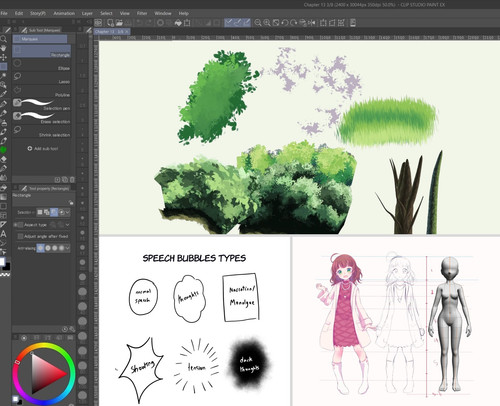Choose the Lasso sub tool

coord(42,77)
